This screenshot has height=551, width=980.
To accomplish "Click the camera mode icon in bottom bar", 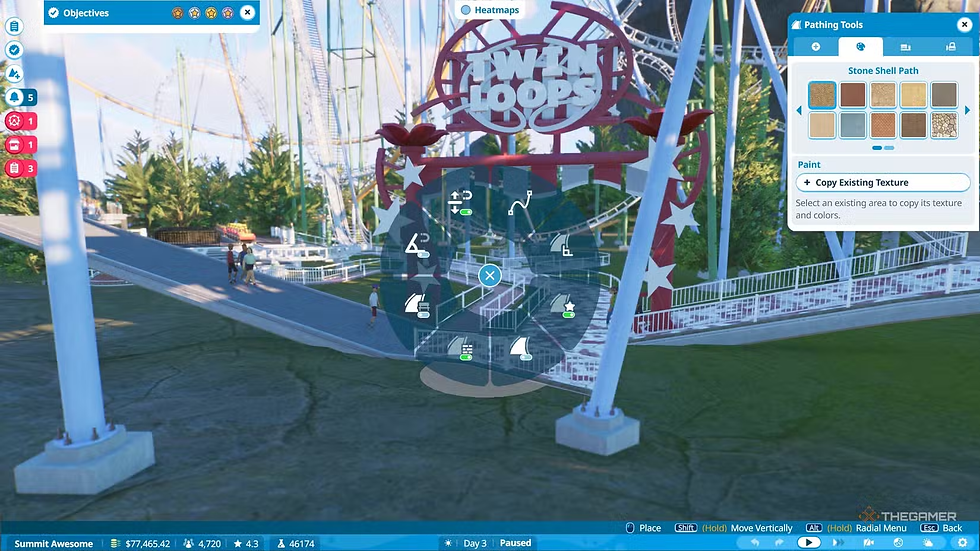I will click(x=869, y=542).
